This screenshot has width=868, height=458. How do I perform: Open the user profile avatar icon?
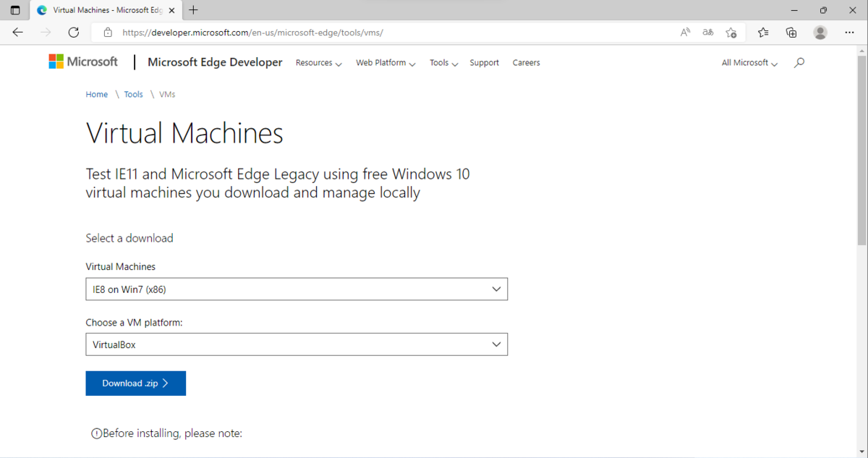pyautogui.click(x=820, y=33)
